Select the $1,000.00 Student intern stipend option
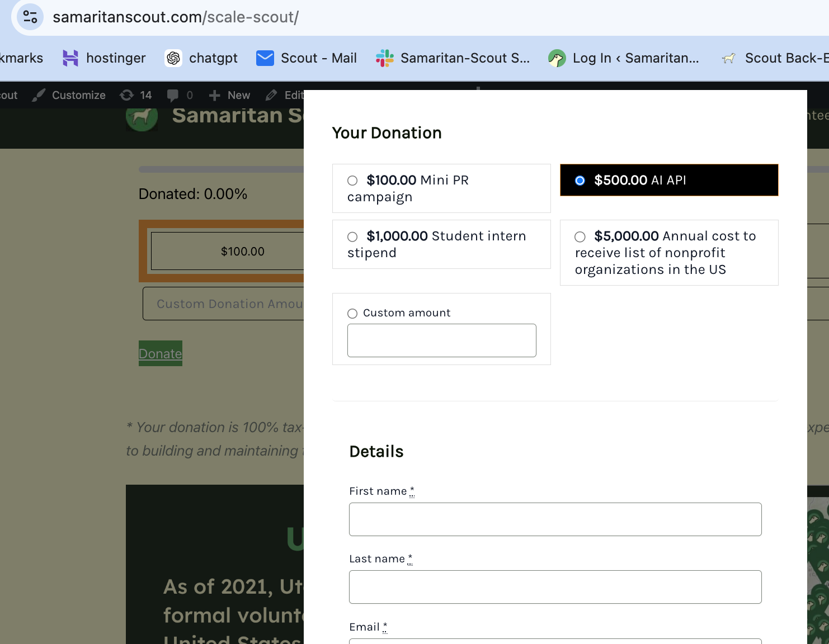 [x=352, y=236]
